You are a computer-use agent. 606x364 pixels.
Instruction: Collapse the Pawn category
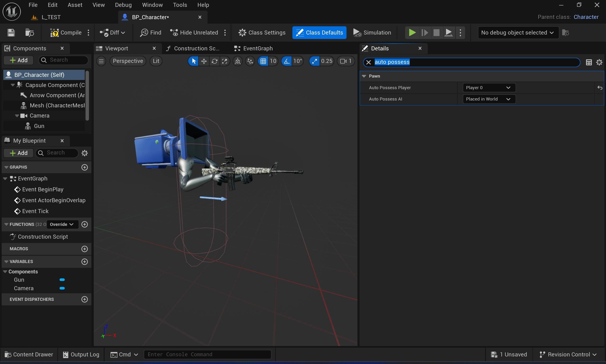point(364,76)
